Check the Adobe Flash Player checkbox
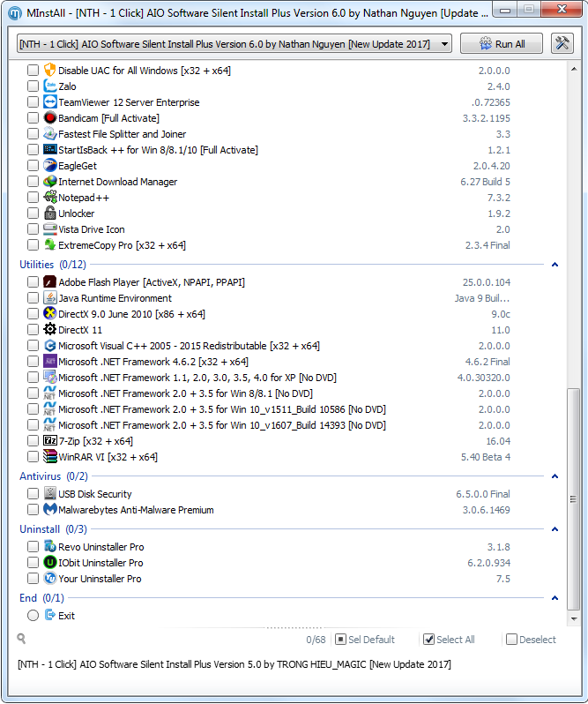This screenshot has height=704, width=588. click(x=33, y=282)
